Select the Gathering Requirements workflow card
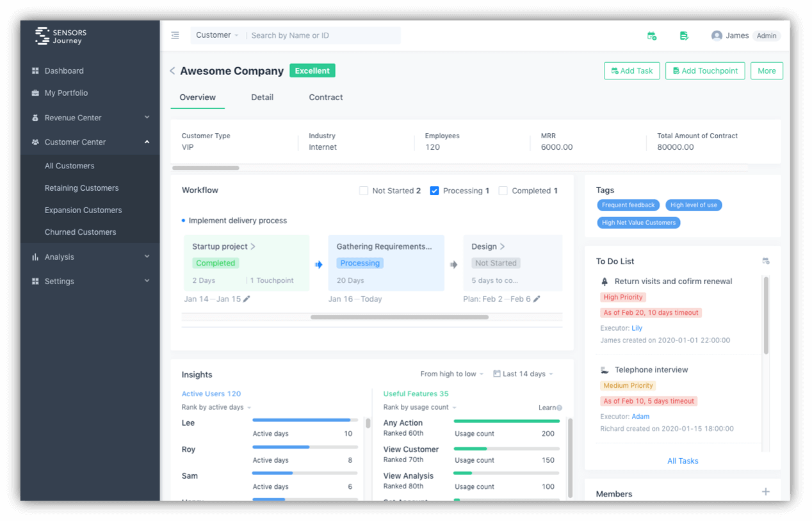 (x=386, y=263)
